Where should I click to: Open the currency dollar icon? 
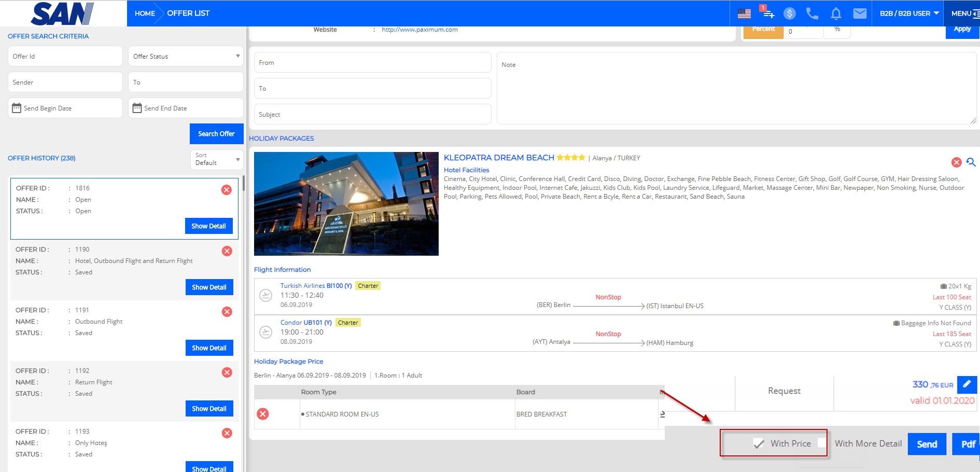(789, 13)
